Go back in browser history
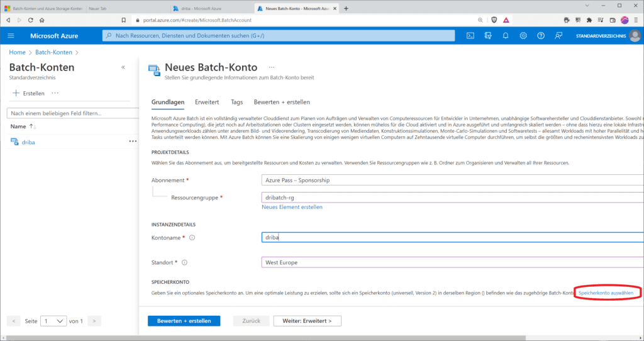644x341 pixels. pyautogui.click(x=8, y=20)
